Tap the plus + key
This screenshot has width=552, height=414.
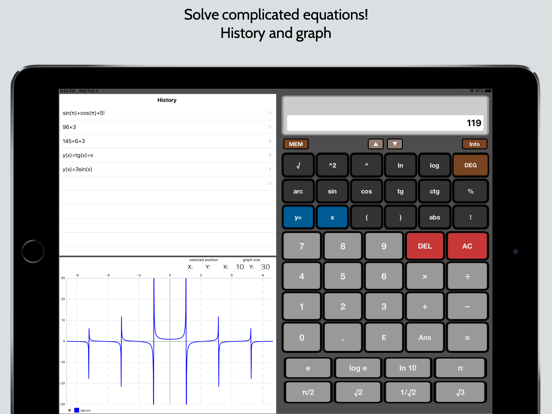tap(425, 307)
